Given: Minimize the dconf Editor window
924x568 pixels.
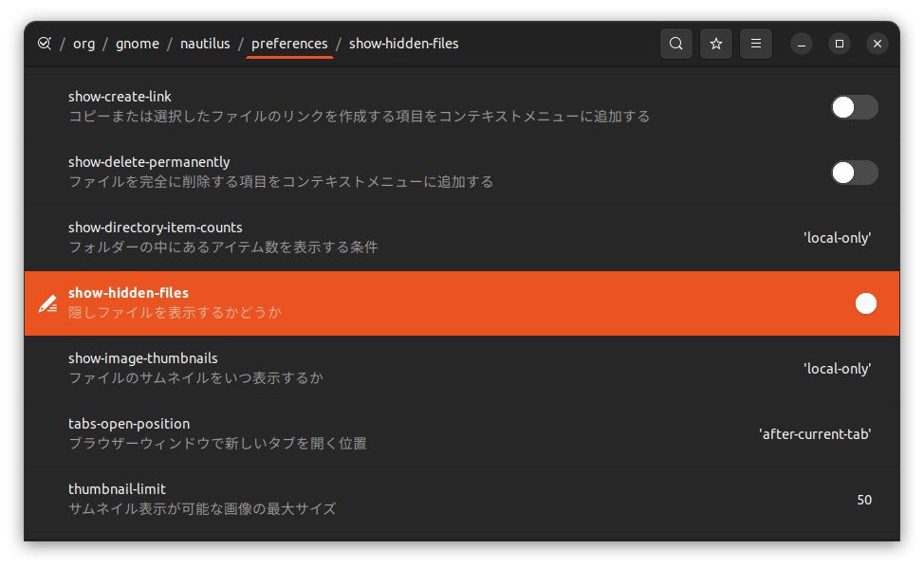Looking at the screenshot, I should tap(802, 44).
